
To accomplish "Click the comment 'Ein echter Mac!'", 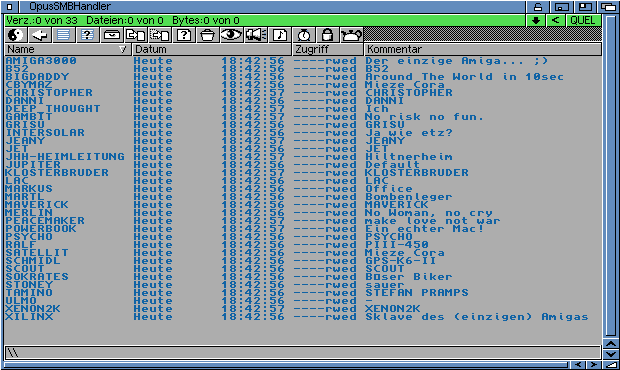I will [425, 228].
